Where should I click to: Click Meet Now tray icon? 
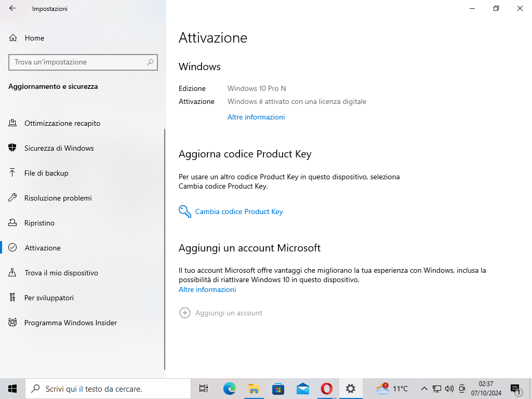tap(462, 389)
